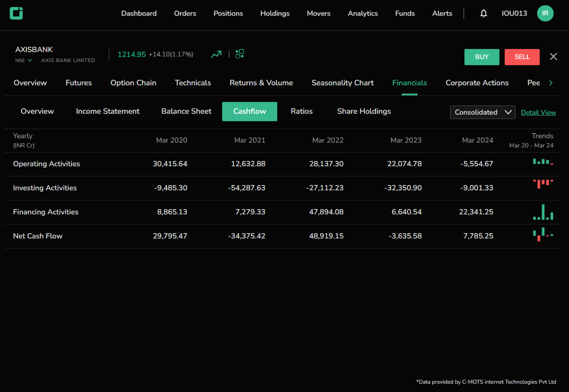Click the Mar 2023 column header

(406, 140)
